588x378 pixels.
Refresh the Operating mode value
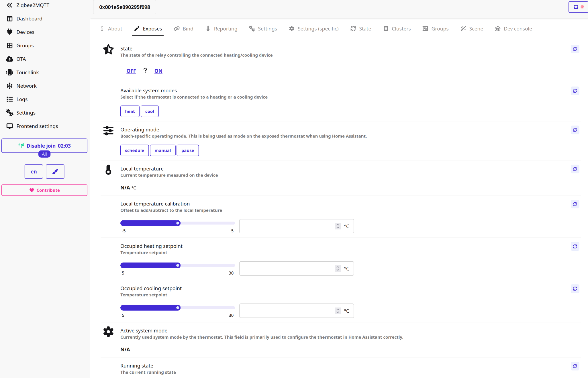[575, 130]
